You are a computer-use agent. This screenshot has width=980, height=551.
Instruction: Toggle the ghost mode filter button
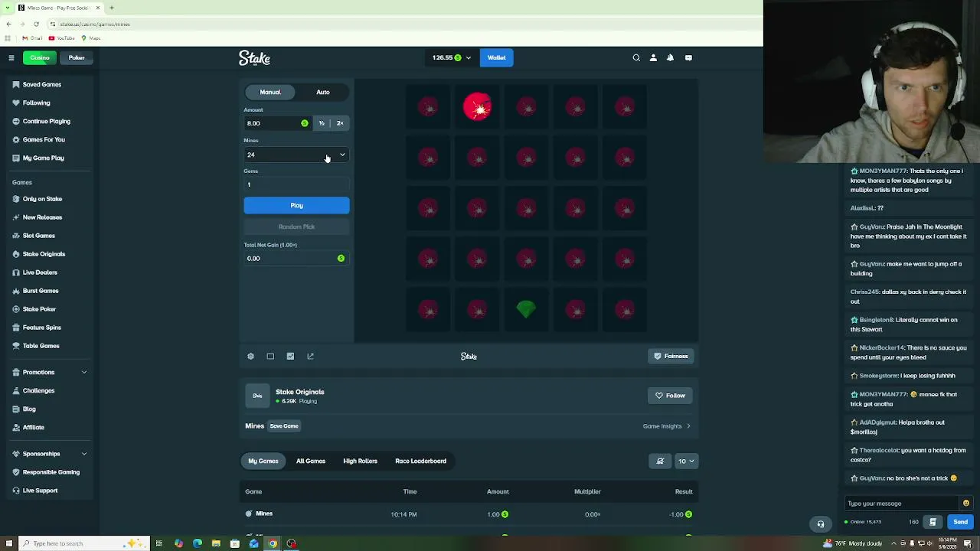tap(660, 461)
